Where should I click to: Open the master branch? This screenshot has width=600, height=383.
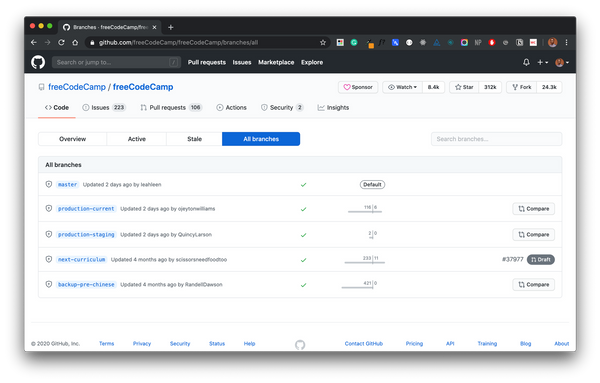67,184
